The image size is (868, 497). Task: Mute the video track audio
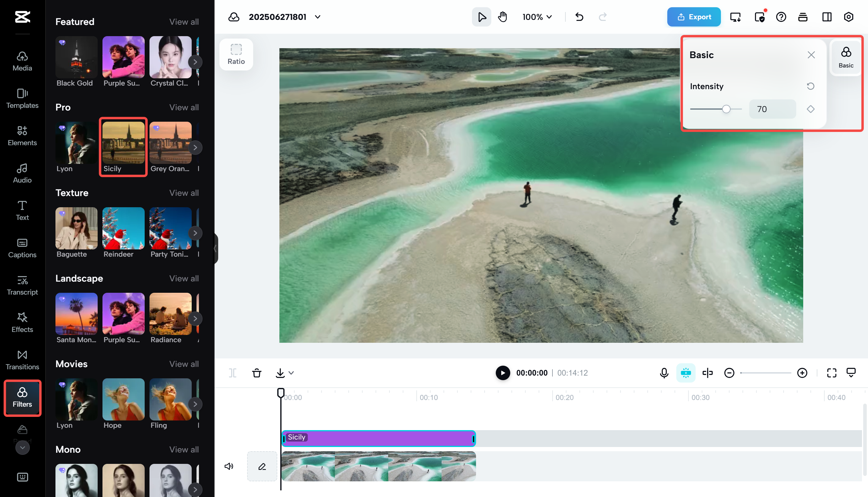pyautogui.click(x=229, y=466)
